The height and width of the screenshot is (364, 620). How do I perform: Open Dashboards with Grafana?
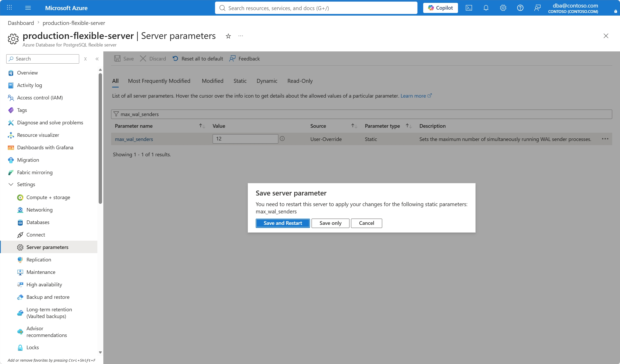coord(45,147)
